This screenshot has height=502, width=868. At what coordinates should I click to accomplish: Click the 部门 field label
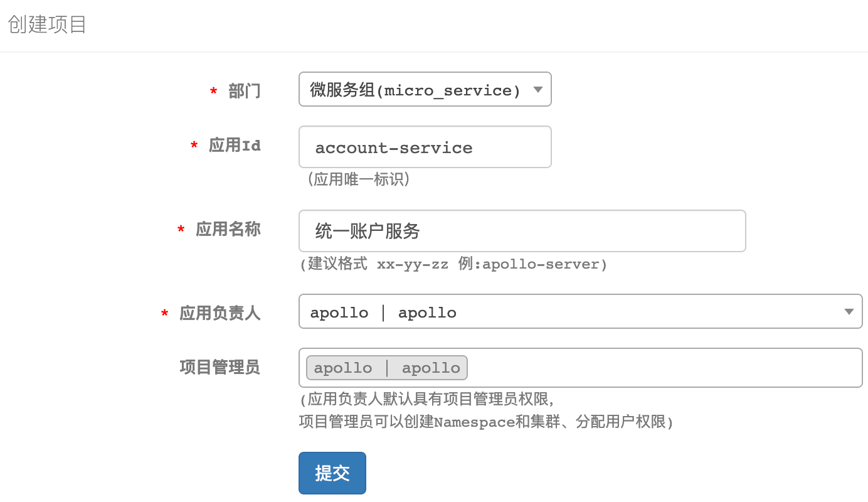click(245, 92)
